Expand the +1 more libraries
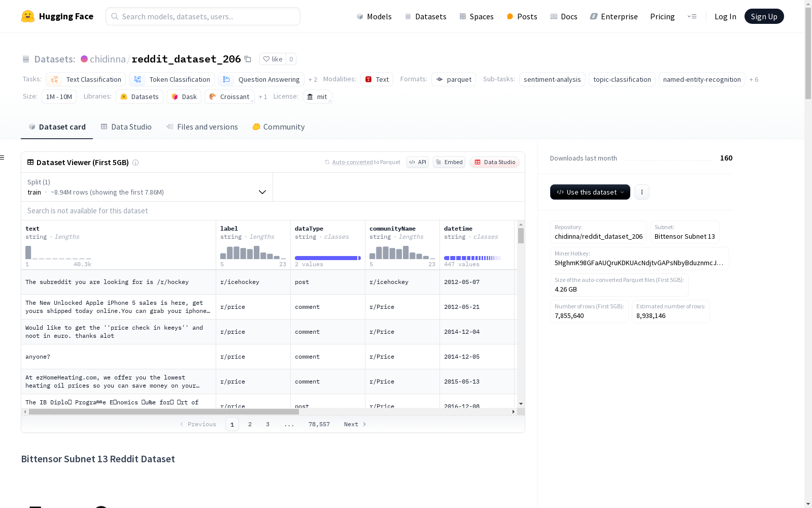Viewport: 812px width, 508px height. pyautogui.click(x=263, y=97)
